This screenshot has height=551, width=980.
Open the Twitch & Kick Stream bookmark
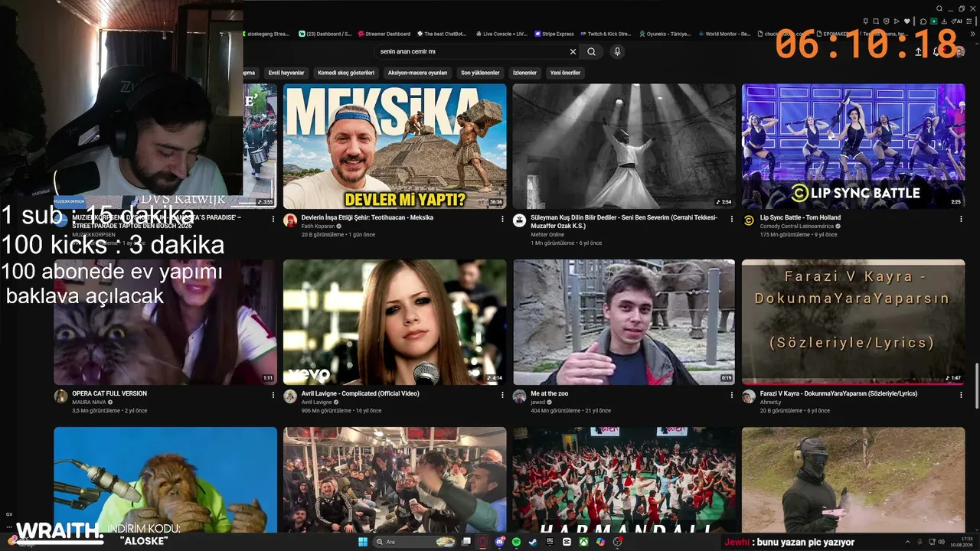click(606, 34)
